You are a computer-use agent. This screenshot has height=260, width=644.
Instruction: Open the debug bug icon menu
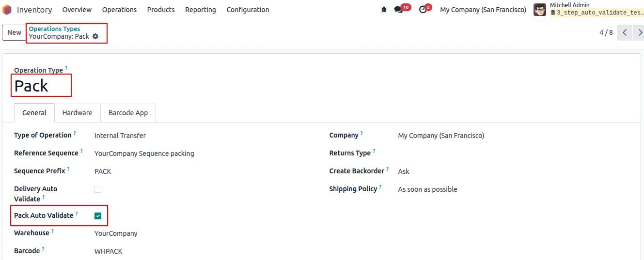click(x=384, y=10)
